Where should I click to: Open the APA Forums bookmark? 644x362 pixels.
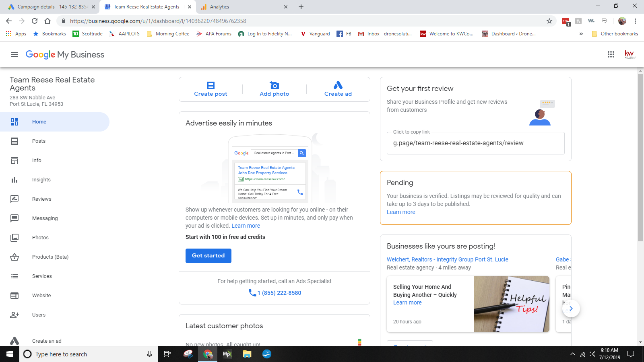point(214,34)
